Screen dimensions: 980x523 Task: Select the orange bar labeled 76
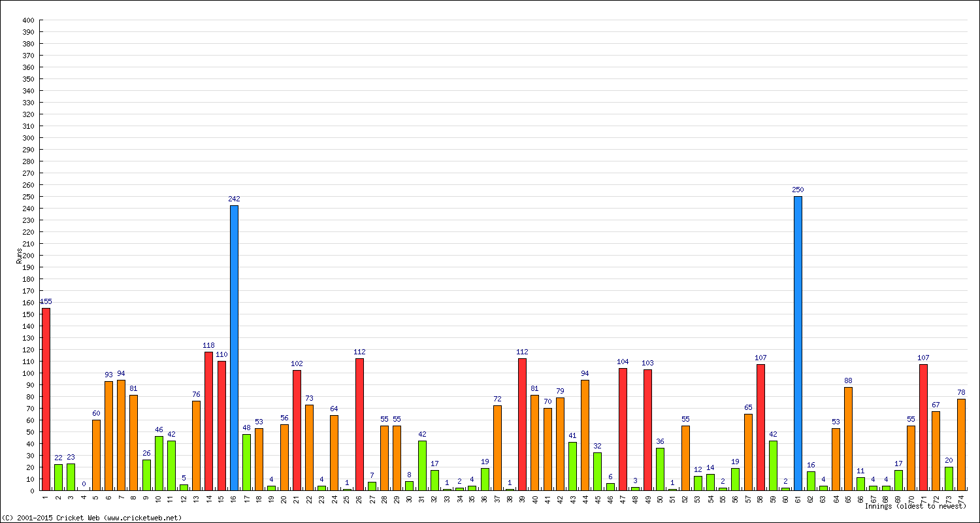coord(196,445)
